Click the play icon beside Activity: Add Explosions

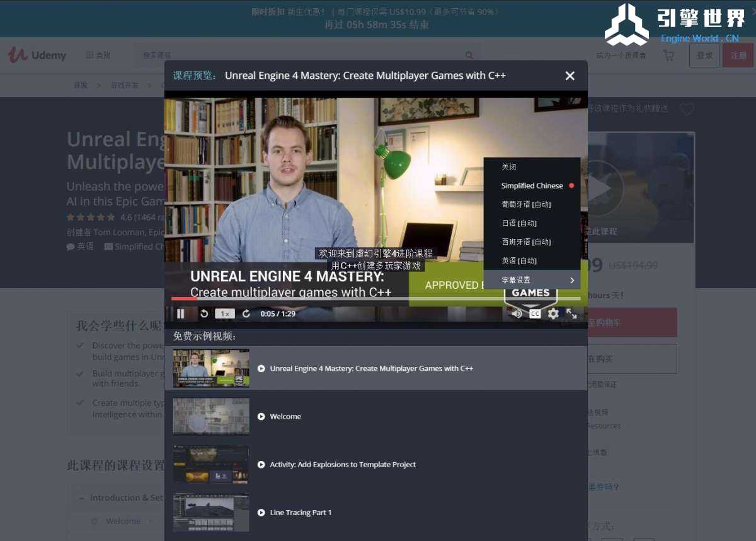[261, 465]
